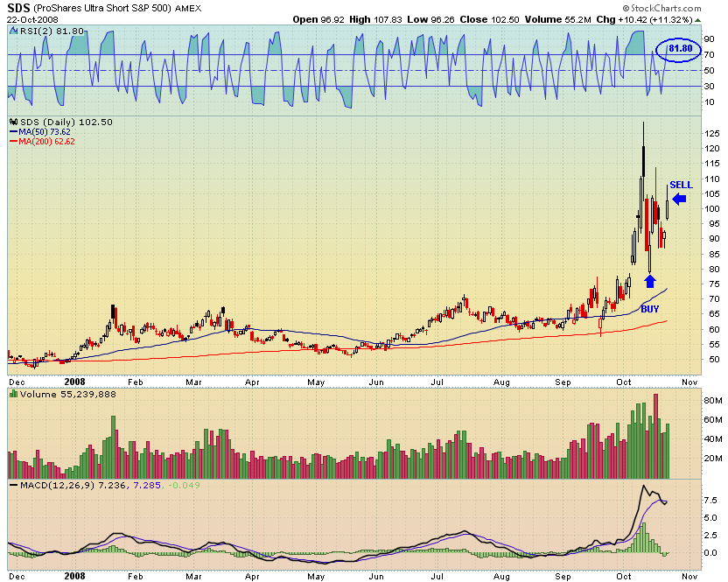Click the "Chg +10.42 (+11.32%)" value
This screenshot has width=728, height=582.
click(x=644, y=19)
